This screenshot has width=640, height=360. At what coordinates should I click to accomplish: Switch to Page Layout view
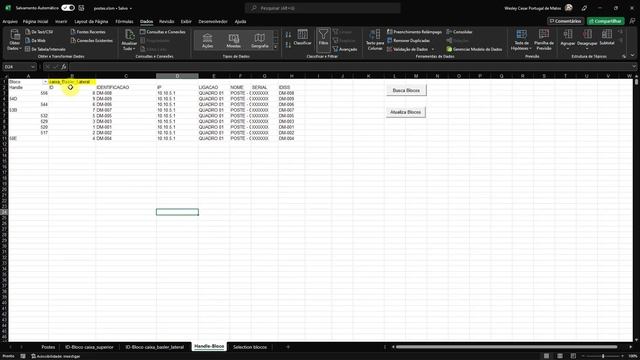tap(560, 356)
